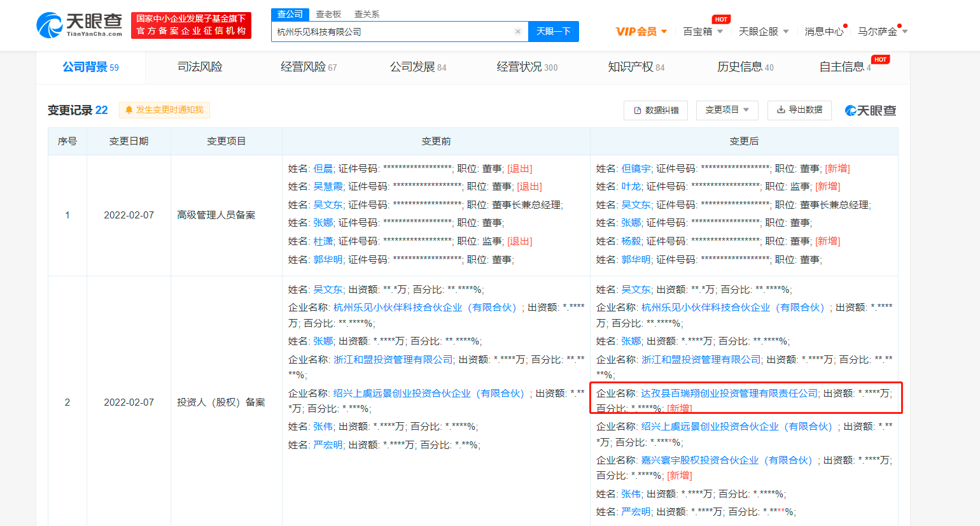Open 达孜县百瑞翔创业投资管理有限责任公司 link
The height and width of the screenshot is (526, 980).
[x=729, y=394]
